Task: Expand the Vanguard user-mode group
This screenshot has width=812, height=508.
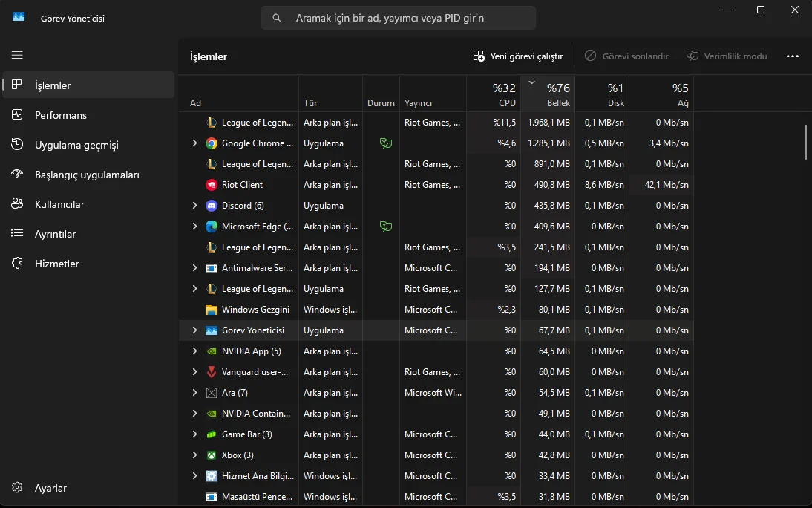Action: coord(194,371)
